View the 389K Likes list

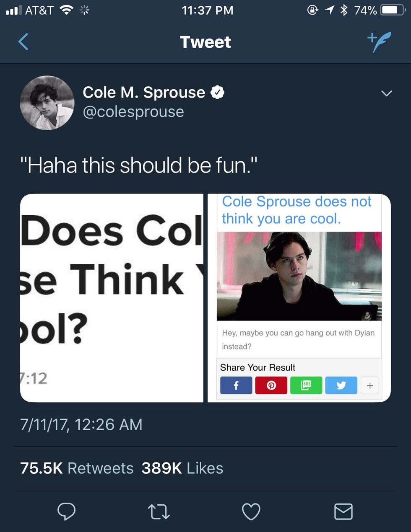pyautogui.click(x=182, y=468)
